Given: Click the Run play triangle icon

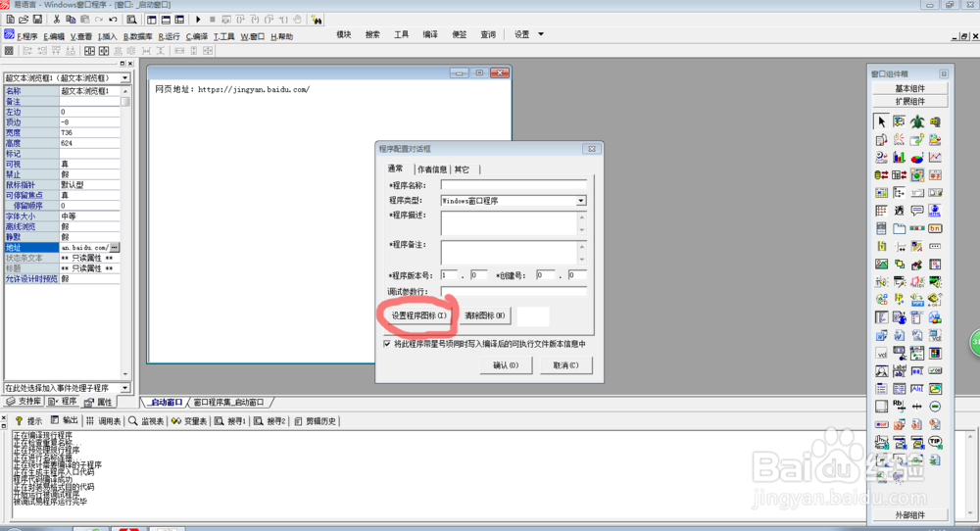Looking at the screenshot, I should coord(198,20).
